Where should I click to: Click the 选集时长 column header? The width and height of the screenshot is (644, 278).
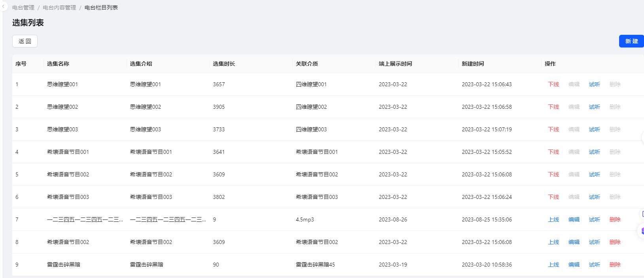224,64
